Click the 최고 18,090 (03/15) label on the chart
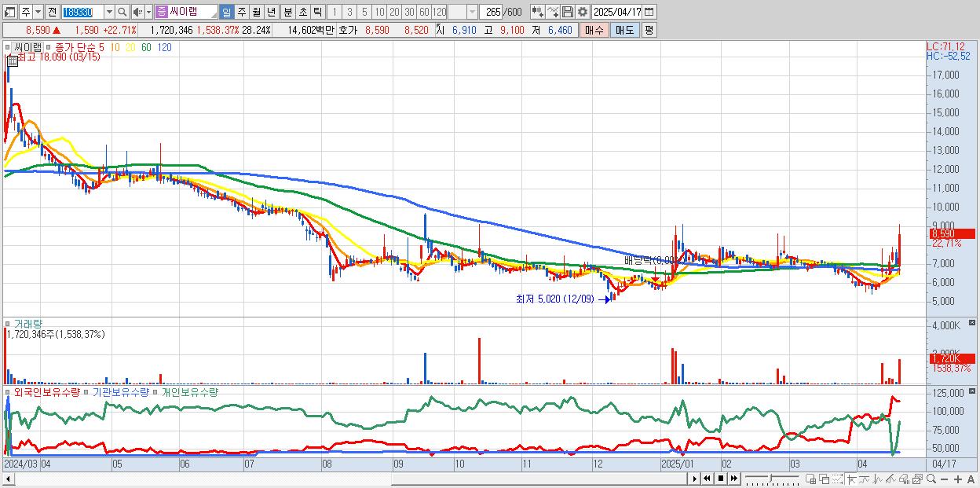The height and width of the screenshot is (488, 980). 58,57
